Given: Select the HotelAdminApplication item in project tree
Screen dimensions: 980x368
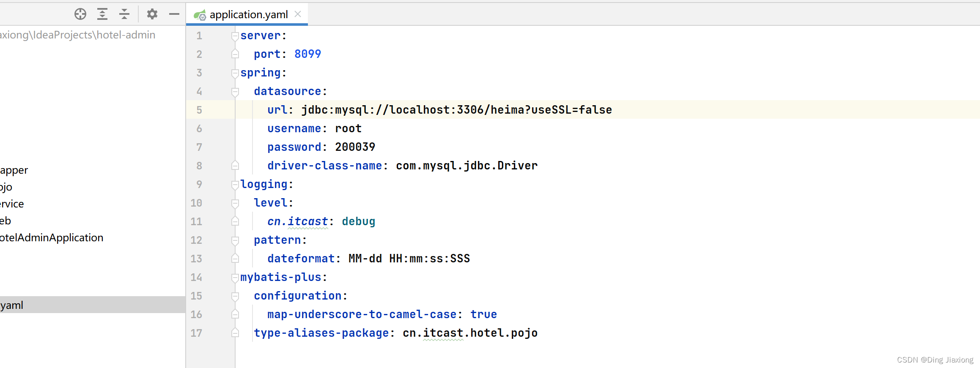Looking at the screenshot, I should point(52,237).
